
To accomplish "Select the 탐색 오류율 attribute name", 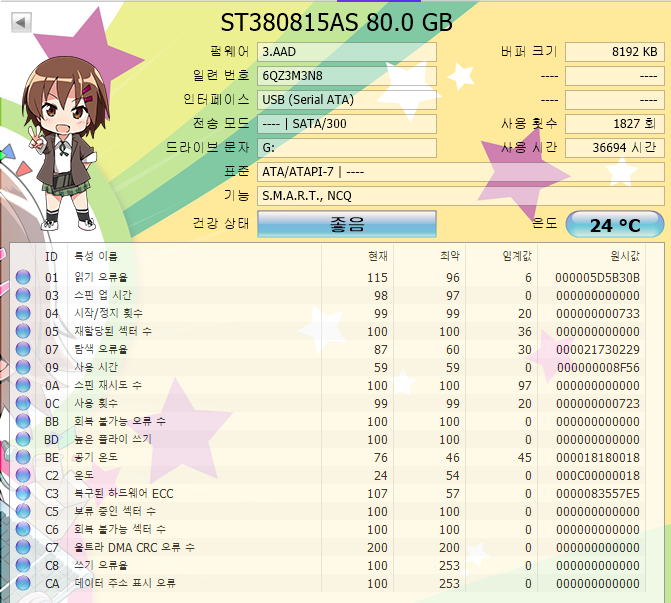I will tap(101, 349).
